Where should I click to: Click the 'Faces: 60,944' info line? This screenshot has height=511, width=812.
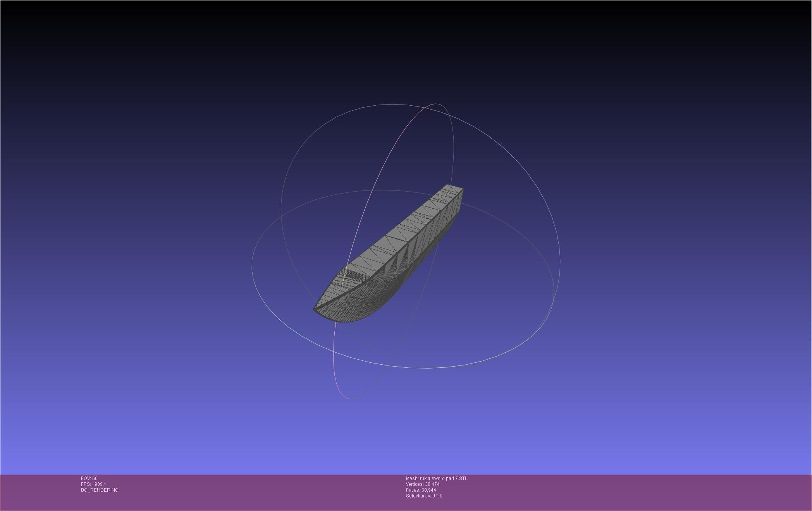point(421,490)
